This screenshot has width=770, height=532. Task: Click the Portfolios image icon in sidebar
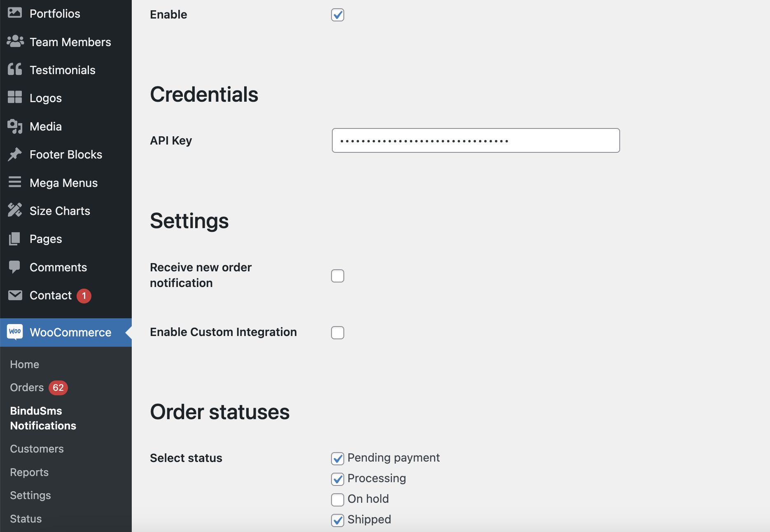15,13
